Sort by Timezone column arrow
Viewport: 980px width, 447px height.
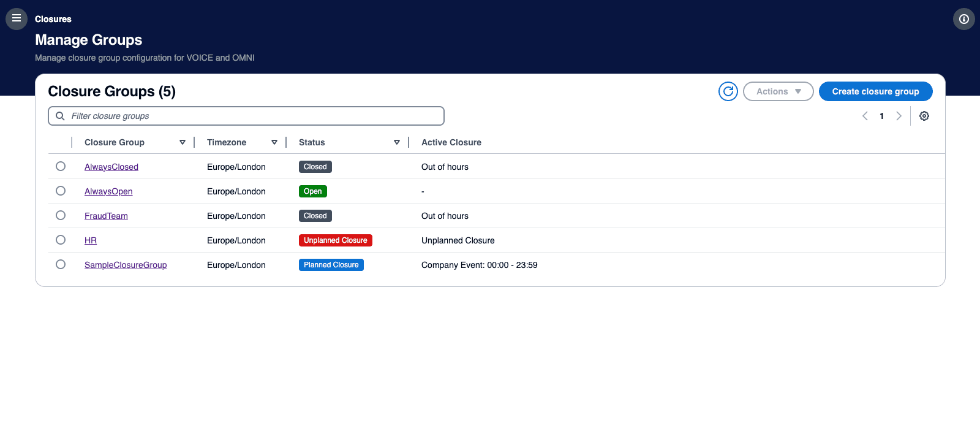click(x=274, y=142)
